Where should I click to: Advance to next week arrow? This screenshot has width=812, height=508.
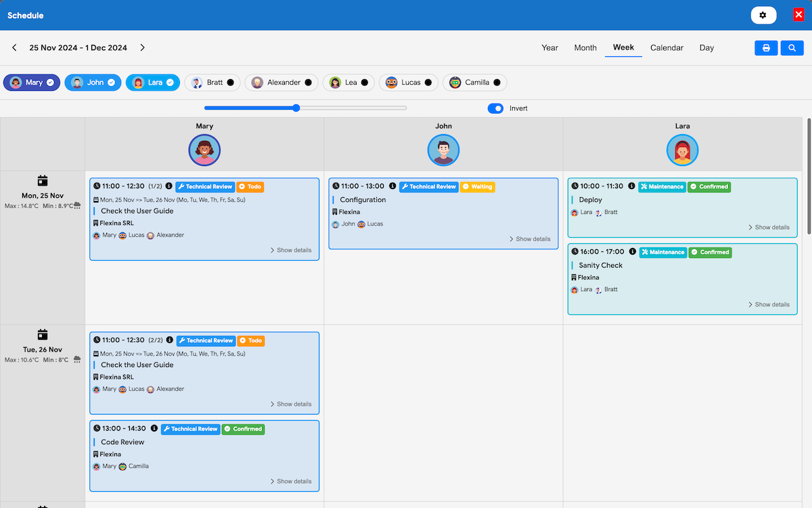[142, 48]
